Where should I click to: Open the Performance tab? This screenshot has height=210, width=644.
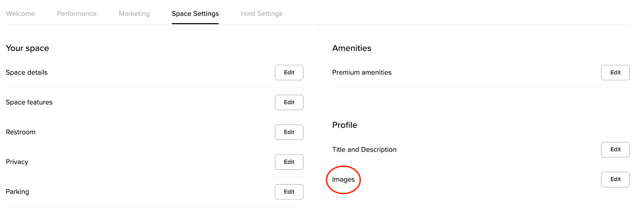[x=76, y=14]
